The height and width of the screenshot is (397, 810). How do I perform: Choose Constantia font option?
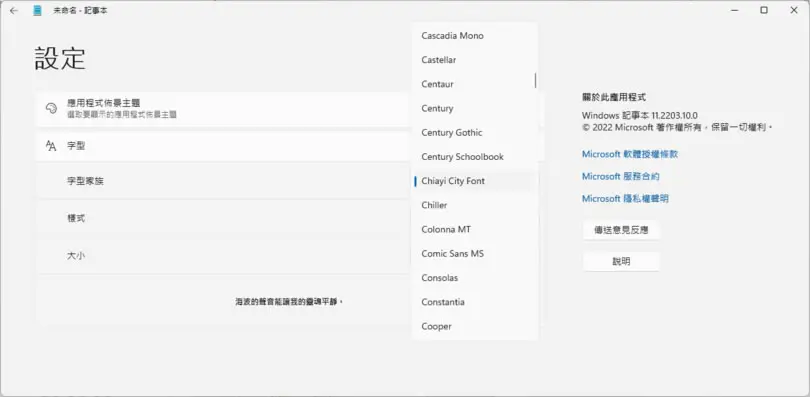(x=475, y=302)
